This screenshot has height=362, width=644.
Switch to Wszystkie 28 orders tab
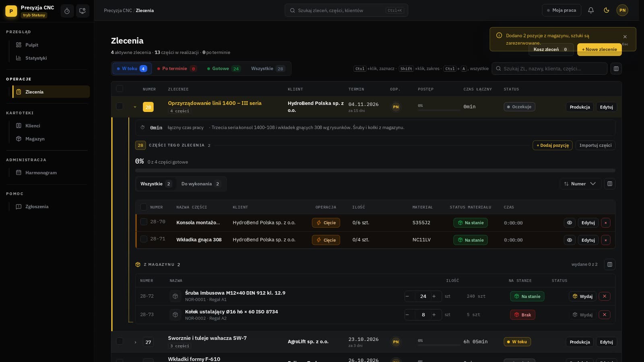268,69
